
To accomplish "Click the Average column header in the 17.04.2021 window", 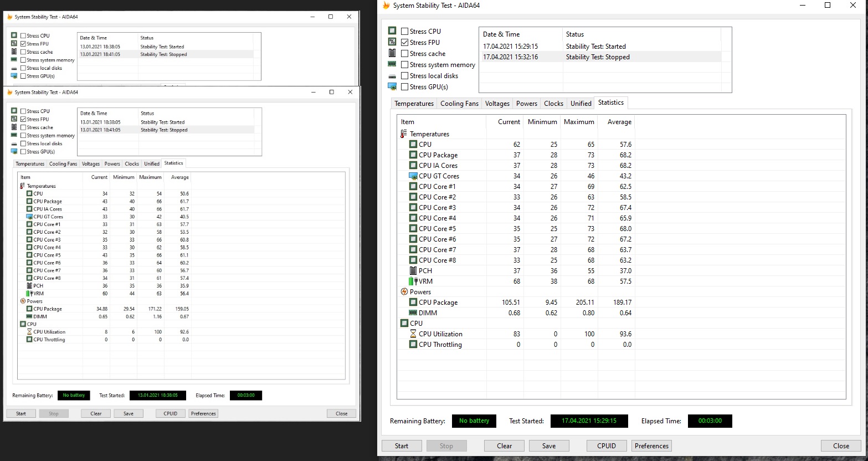I will [616, 122].
